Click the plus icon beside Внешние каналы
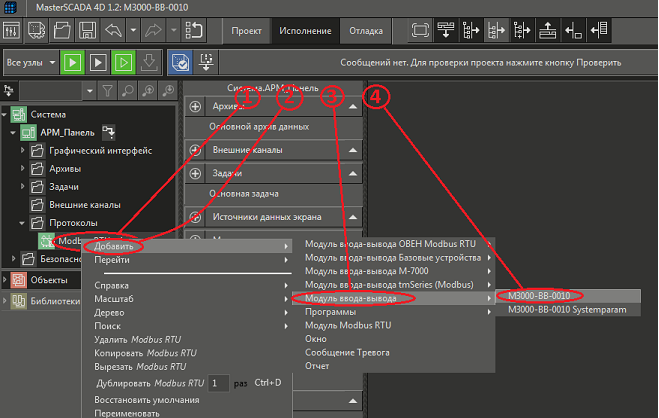Screen dimensions: 659x418 coord(195,150)
